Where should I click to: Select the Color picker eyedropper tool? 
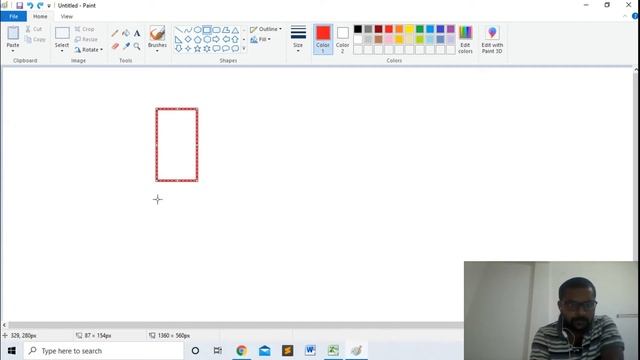coord(126,46)
